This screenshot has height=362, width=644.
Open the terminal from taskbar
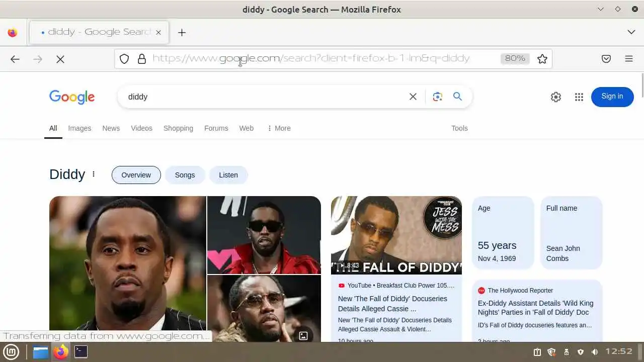(81, 352)
